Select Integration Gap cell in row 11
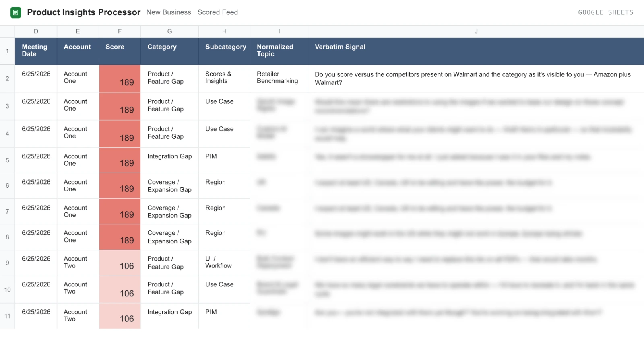 (x=170, y=316)
